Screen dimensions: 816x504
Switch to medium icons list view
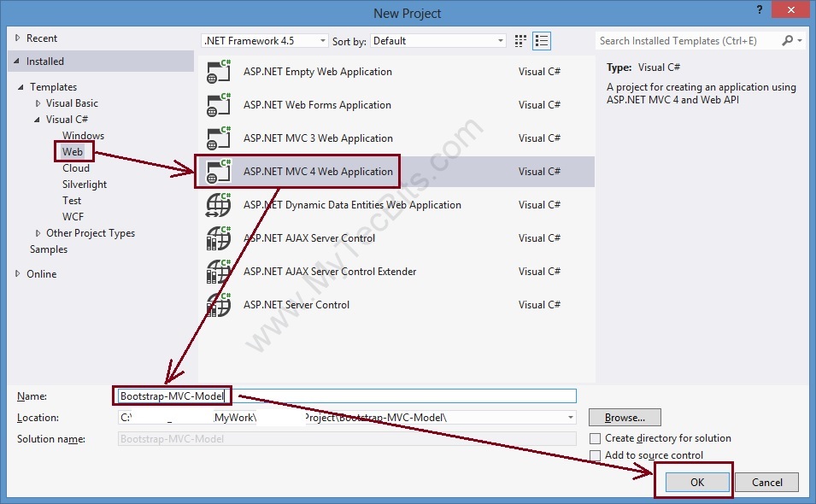(542, 40)
